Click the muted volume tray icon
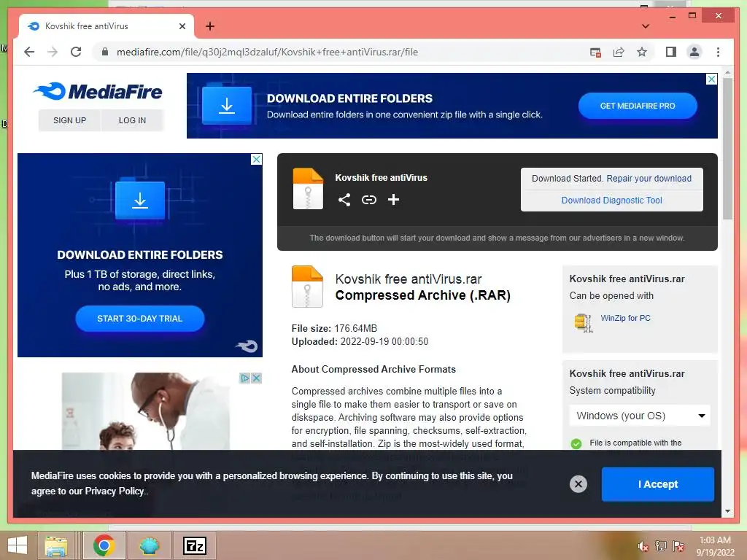The image size is (747, 560). [643, 546]
